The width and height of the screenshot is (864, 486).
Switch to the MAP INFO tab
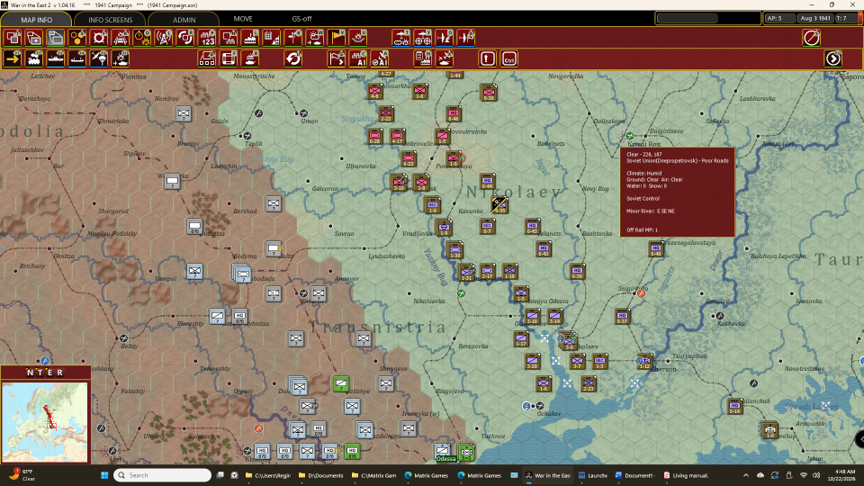36,19
